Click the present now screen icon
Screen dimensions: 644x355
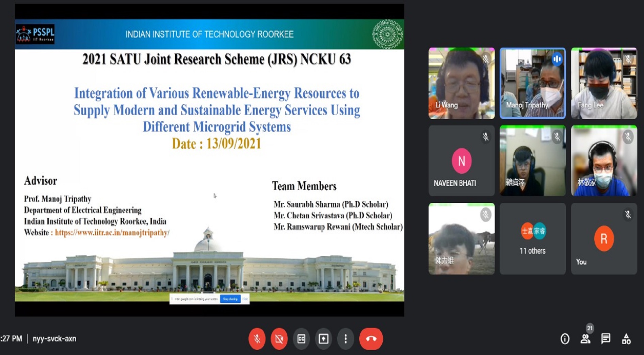(x=323, y=339)
